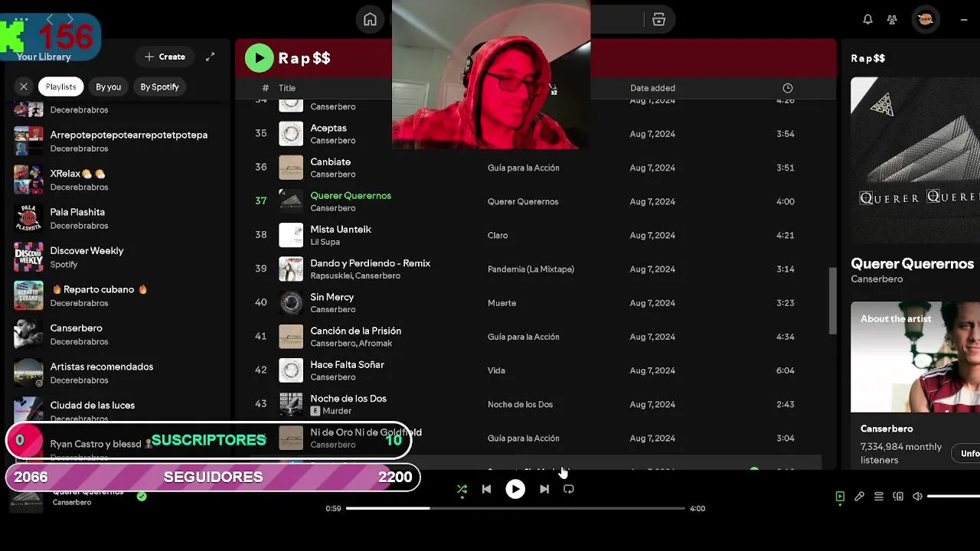Open the Discover Weekly playlist
This screenshot has width=980, height=551.
click(119, 257)
